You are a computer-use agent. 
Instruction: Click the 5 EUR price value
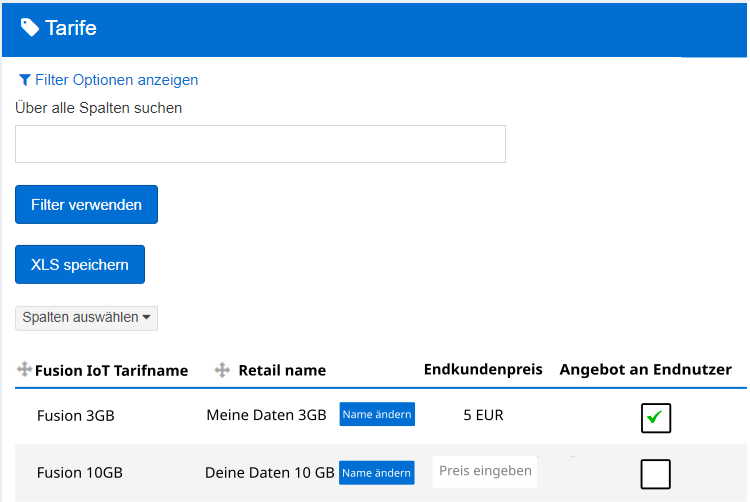(483, 415)
